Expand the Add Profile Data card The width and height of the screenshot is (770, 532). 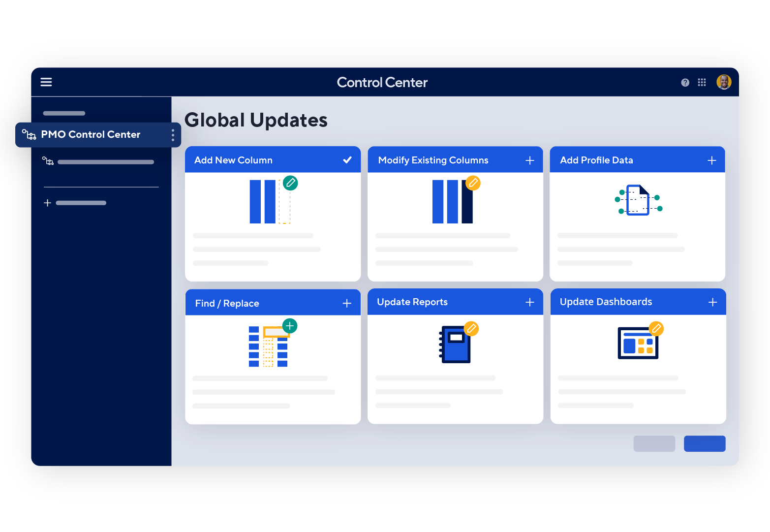click(711, 159)
